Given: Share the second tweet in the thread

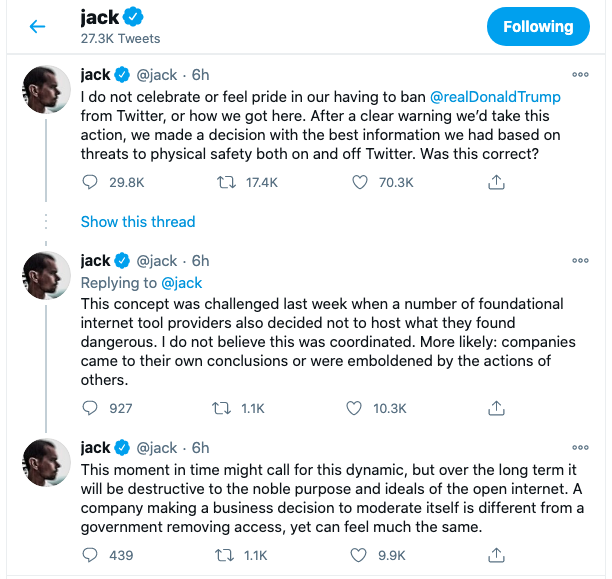Looking at the screenshot, I should pyautogui.click(x=495, y=408).
